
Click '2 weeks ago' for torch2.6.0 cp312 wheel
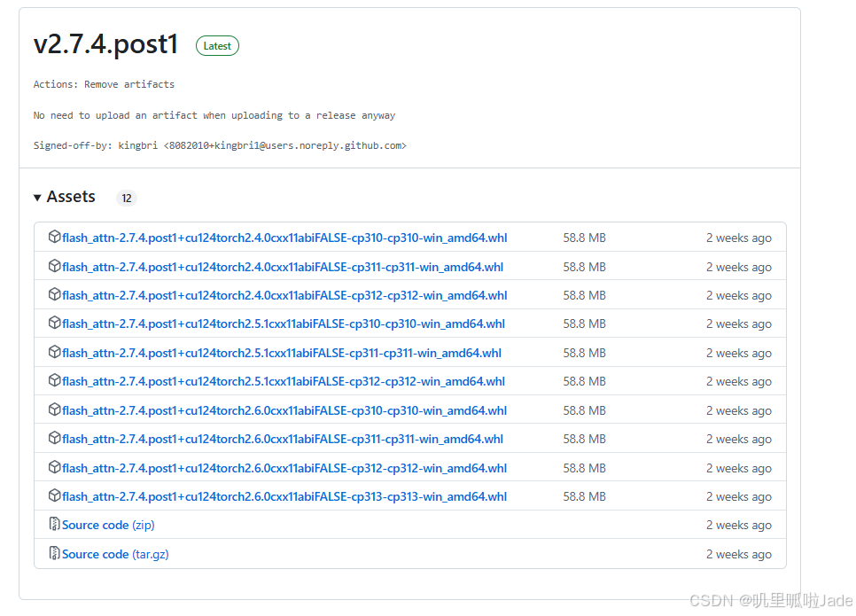(739, 469)
